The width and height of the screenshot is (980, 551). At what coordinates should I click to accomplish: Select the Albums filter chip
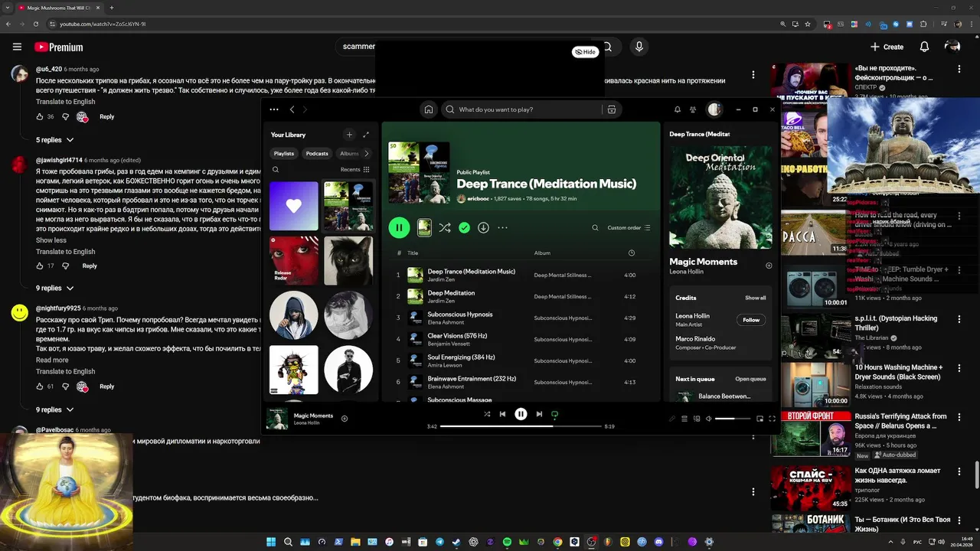[349, 154]
